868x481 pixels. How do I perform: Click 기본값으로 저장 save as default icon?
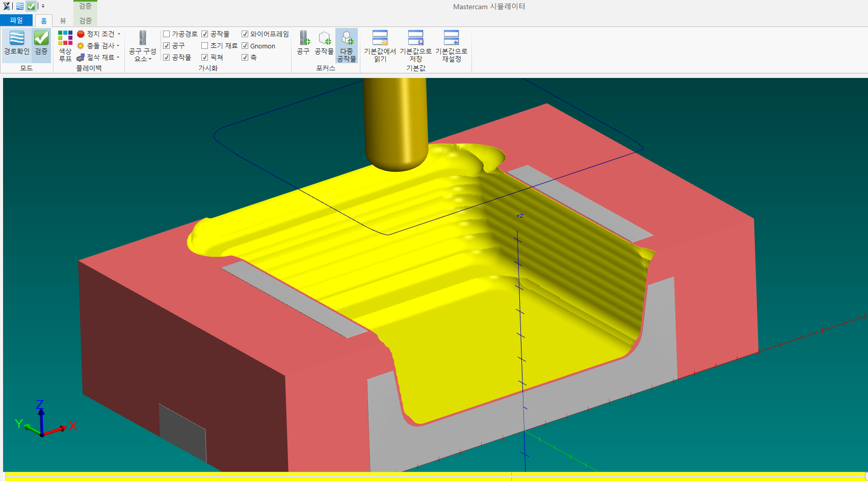(x=416, y=46)
